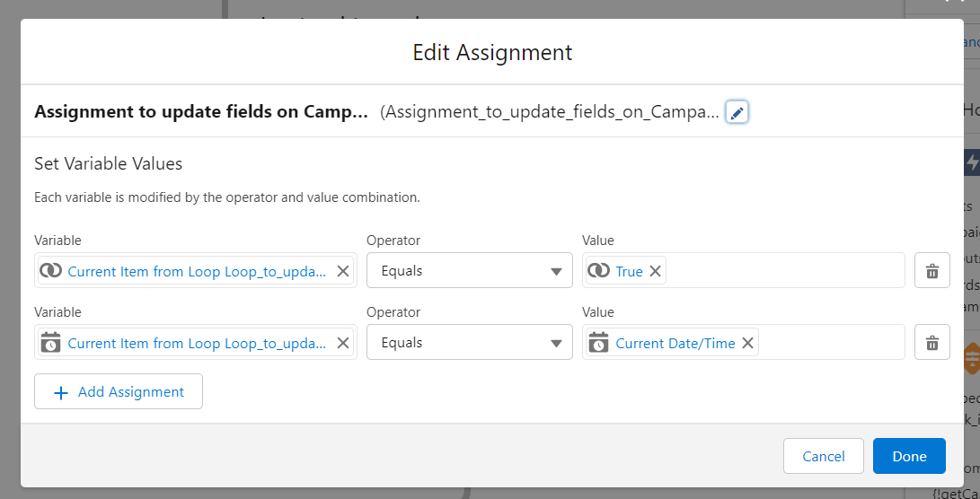Cancel the Edit Assignment dialog
Image resolution: width=980 pixels, height=499 pixels.
823,456
